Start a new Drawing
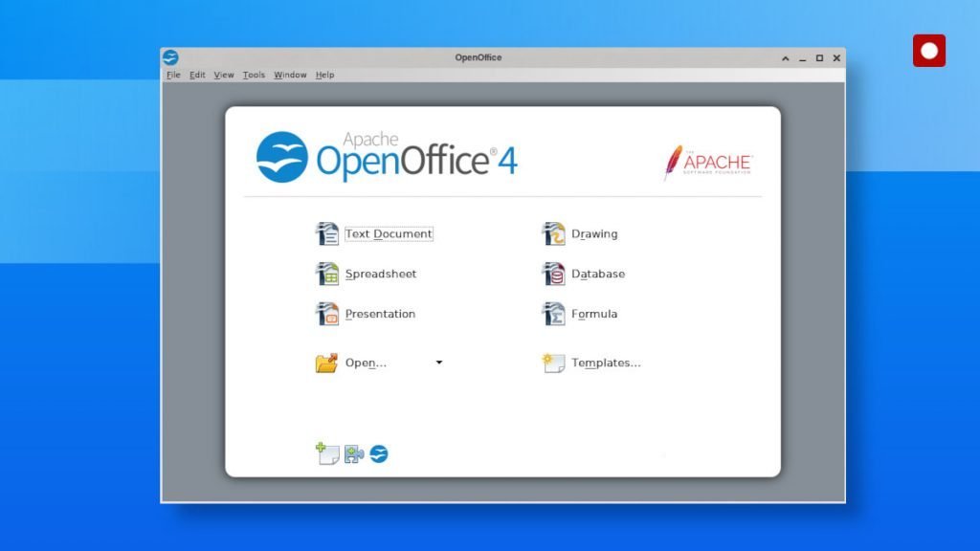This screenshot has height=551, width=980. pyautogui.click(x=594, y=233)
